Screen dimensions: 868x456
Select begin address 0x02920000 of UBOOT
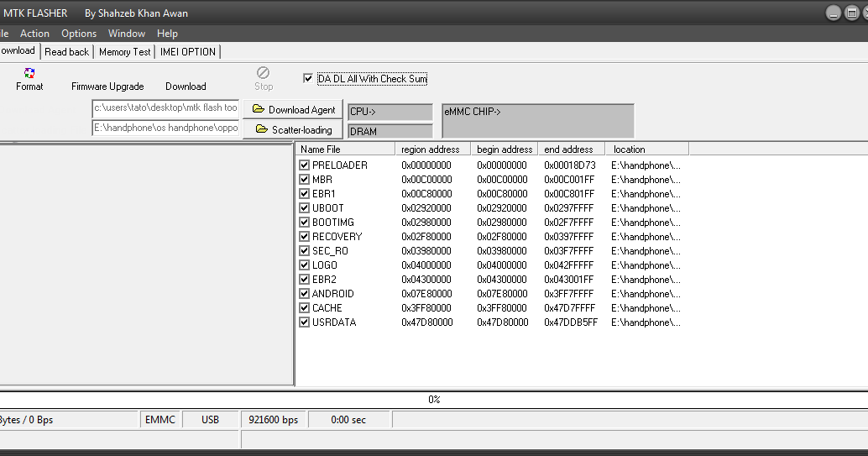[502, 208]
